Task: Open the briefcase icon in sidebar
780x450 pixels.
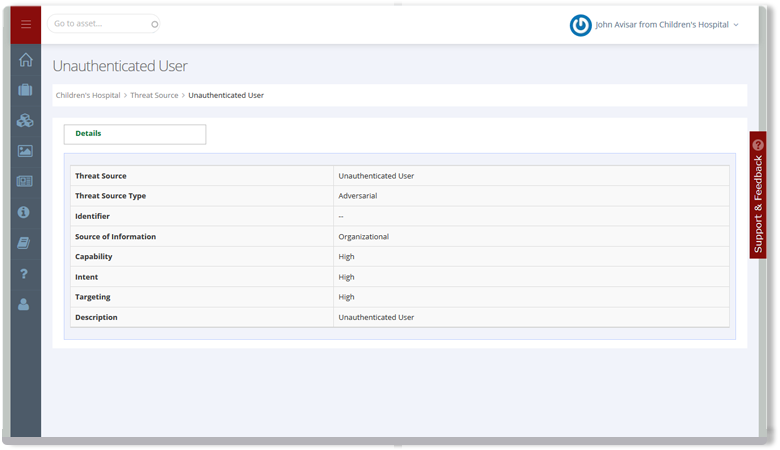Action: point(25,90)
